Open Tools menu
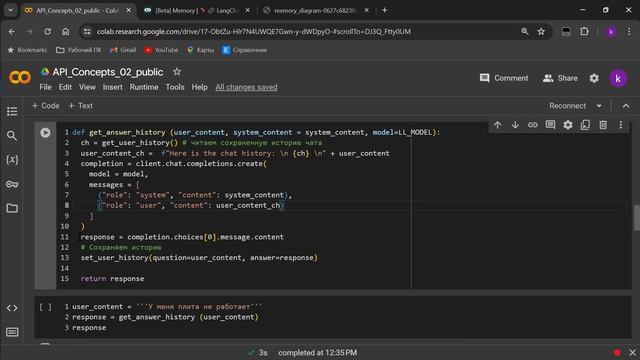Viewport: 640px width, 360px height. click(x=175, y=87)
